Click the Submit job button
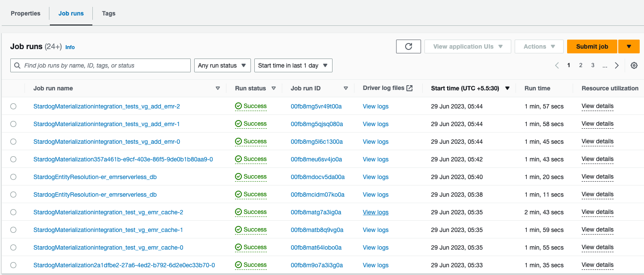 592,46
